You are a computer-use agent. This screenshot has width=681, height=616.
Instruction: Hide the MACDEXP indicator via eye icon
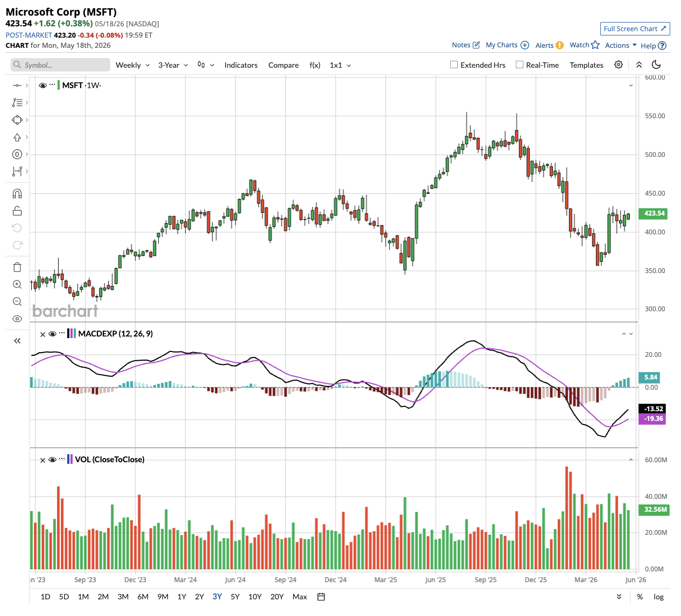[53, 334]
